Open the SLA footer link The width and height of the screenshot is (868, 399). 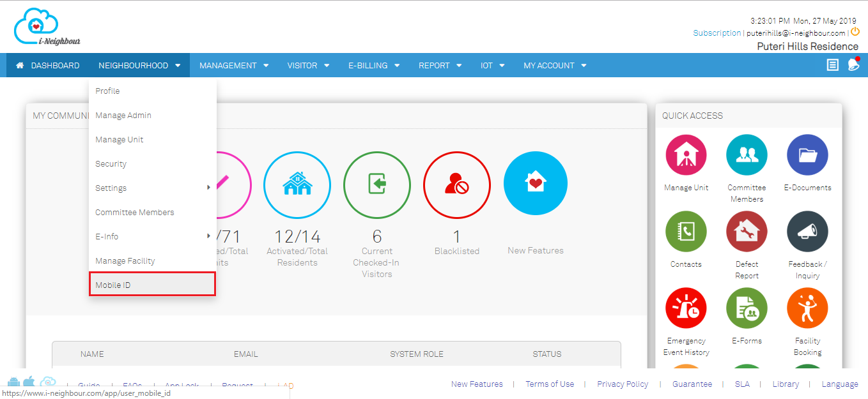[742, 384]
